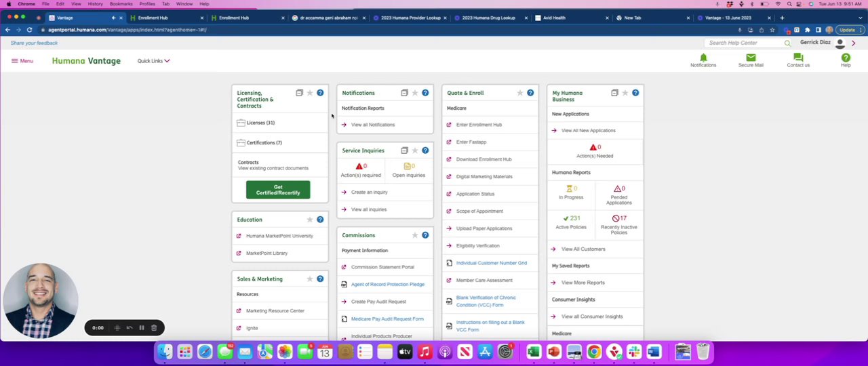Open the Notifications bell icon
Screen dimensions: 868x366
(x=703, y=57)
